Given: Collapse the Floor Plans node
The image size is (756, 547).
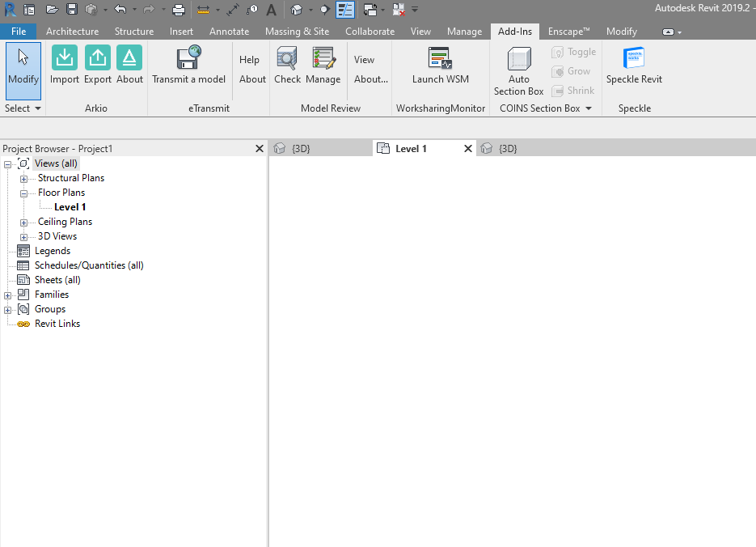Looking at the screenshot, I should pos(23,193).
